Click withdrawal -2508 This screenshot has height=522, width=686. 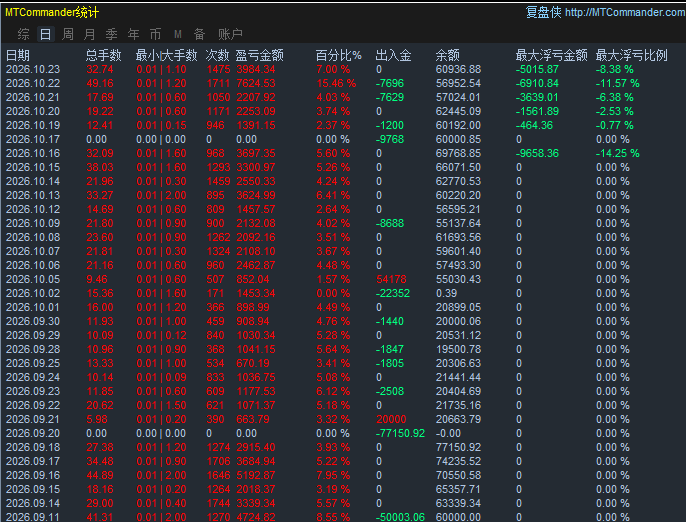[390, 391]
